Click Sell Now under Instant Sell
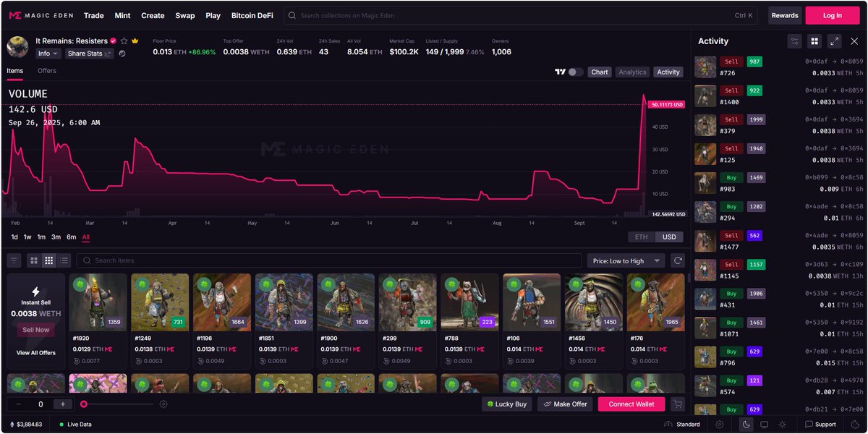This screenshot has height=434, width=868. 35,330
